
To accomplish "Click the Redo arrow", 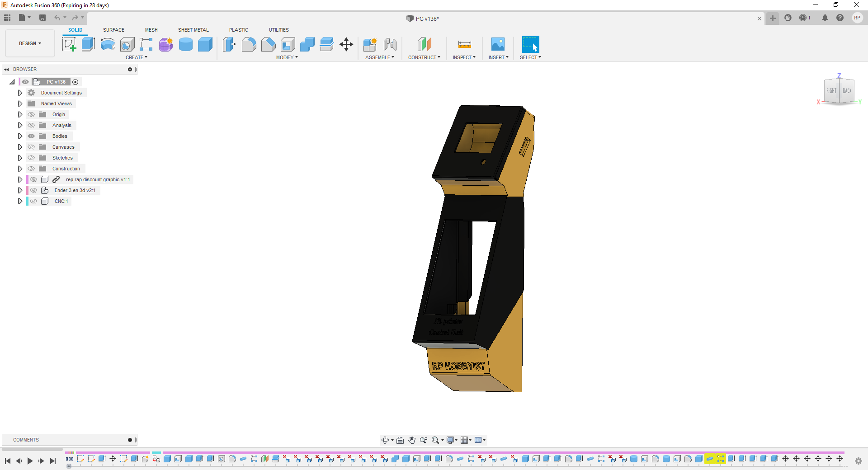I will tap(75, 18).
